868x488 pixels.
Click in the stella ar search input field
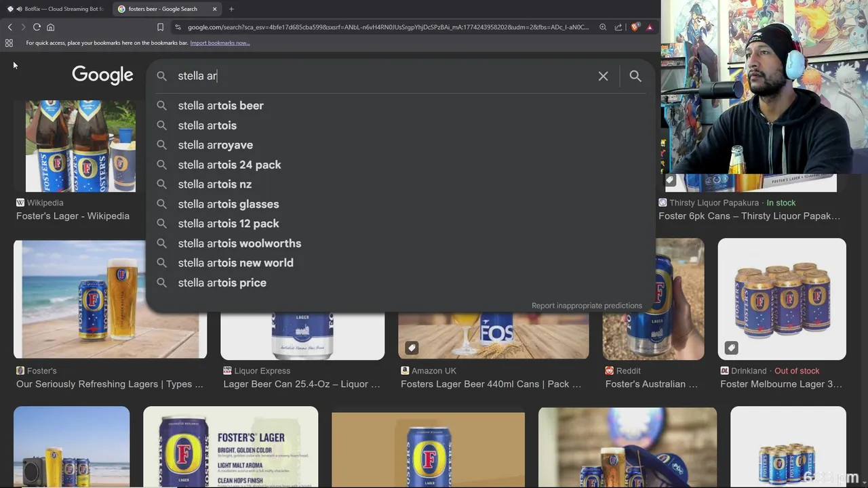383,76
